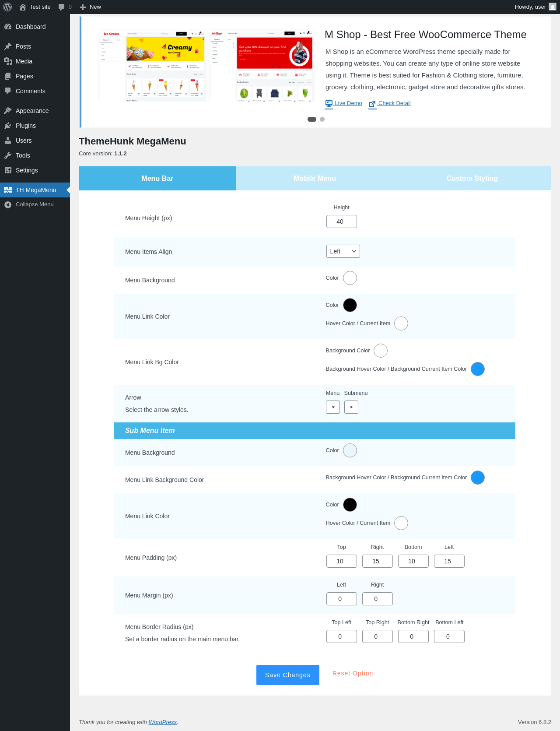560x731 pixels.
Task: Click the Comments sidebar bubble icon
Action: 8,91
